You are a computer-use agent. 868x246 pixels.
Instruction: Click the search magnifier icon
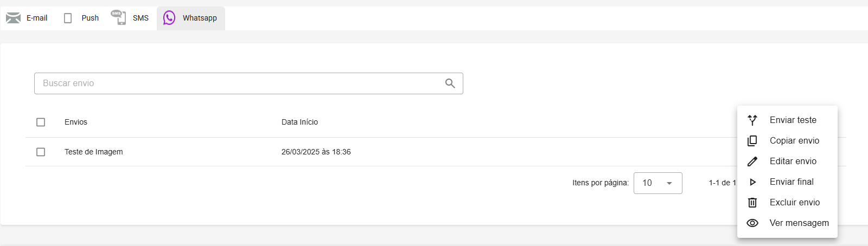450,83
